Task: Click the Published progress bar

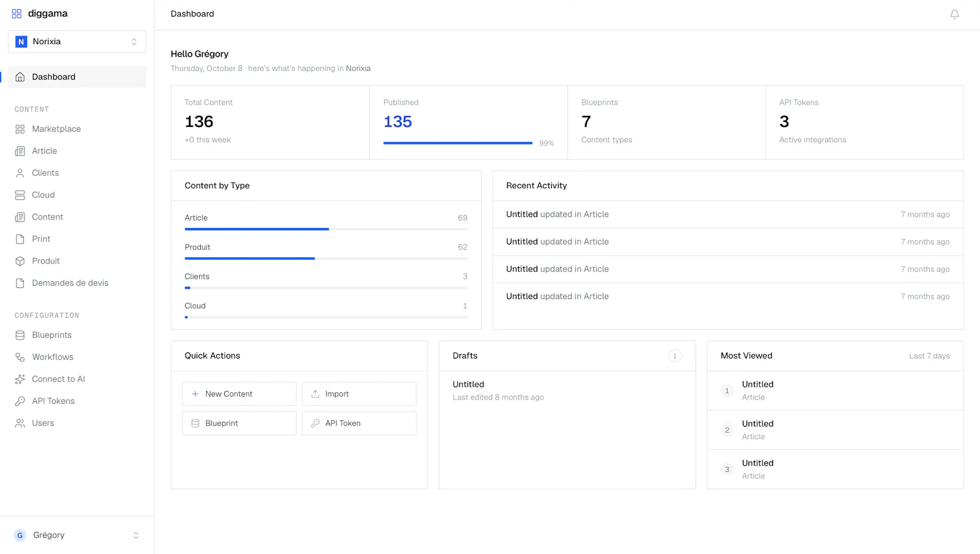Action: coord(458,143)
